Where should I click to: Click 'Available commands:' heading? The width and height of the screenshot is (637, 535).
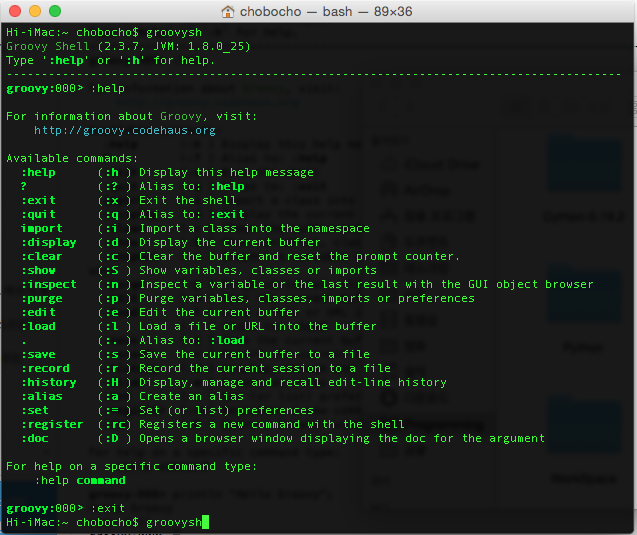pos(72,158)
